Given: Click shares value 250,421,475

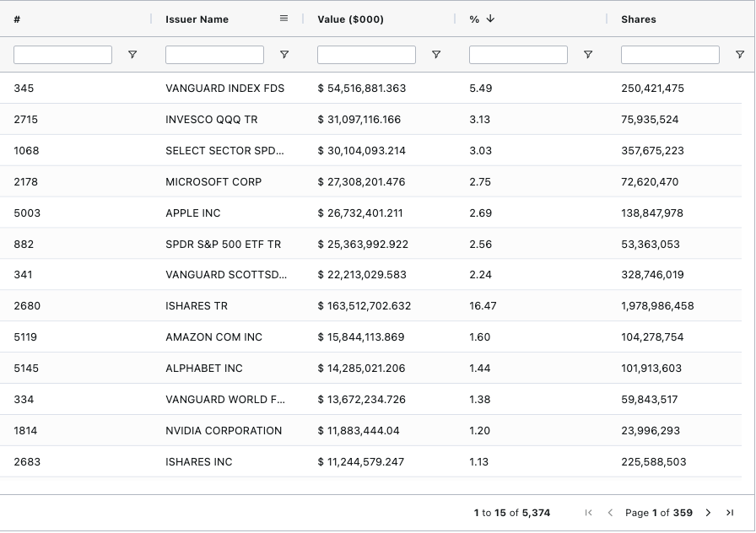Looking at the screenshot, I should [652, 89].
